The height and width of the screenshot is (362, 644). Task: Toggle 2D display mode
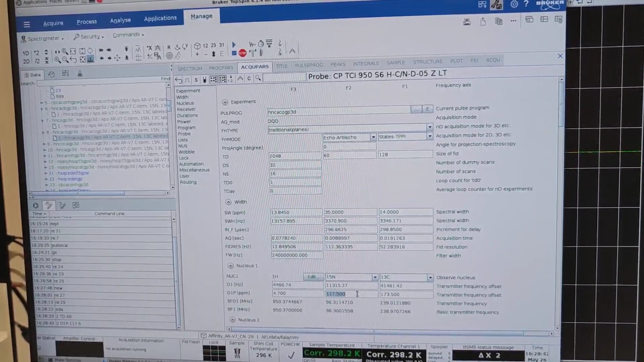coord(26,62)
